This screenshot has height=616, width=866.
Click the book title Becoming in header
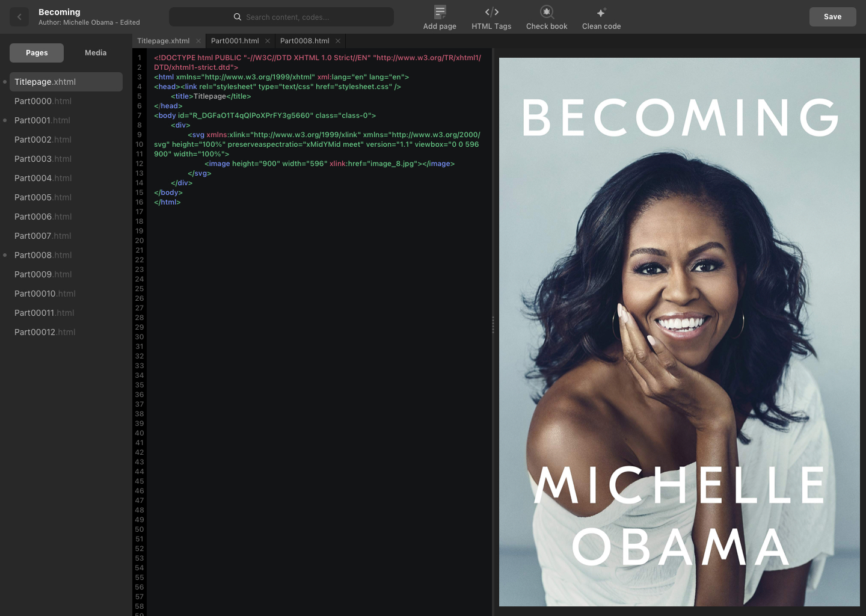(x=59, y=12)
